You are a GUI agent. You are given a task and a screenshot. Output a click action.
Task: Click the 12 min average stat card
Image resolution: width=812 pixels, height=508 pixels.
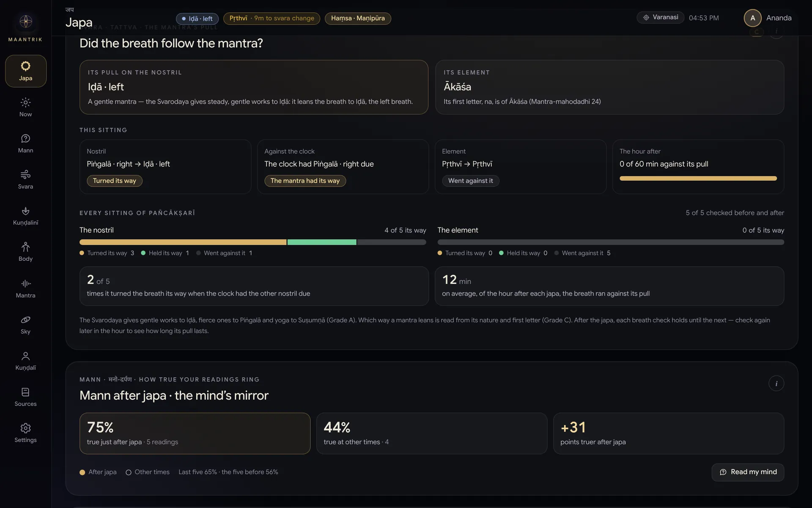[x=609, y=286]
